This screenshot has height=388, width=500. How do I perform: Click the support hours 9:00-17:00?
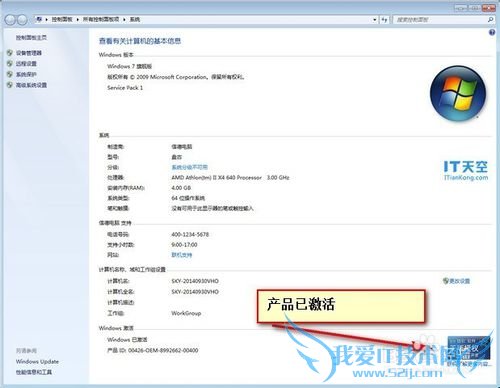click(x=184, y=244)
